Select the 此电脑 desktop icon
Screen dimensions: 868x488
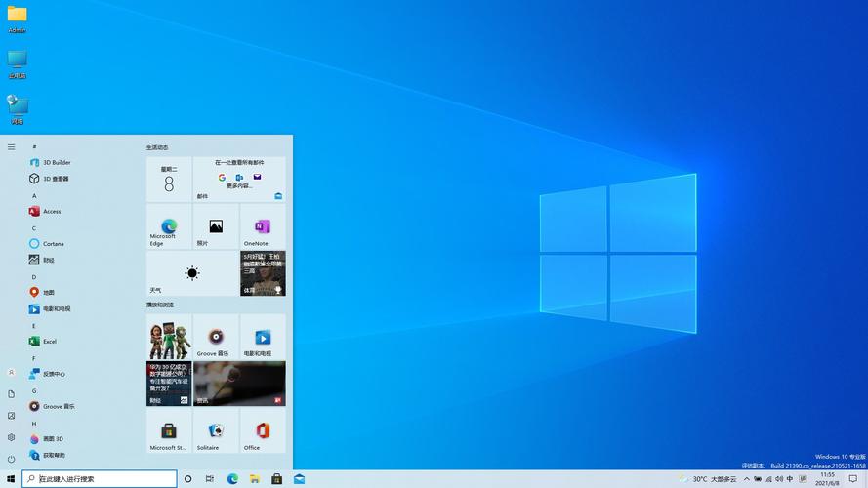click(17, 64)
